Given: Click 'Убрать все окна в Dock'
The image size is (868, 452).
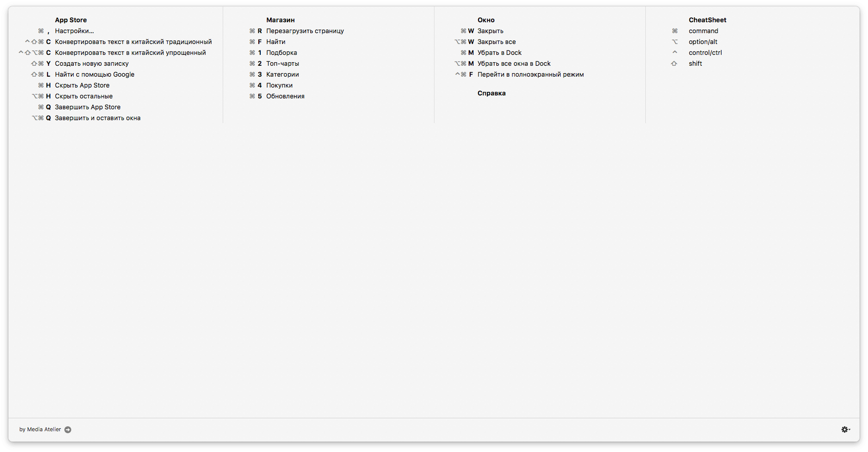Looking at the screenshot, I should (514, 63).
